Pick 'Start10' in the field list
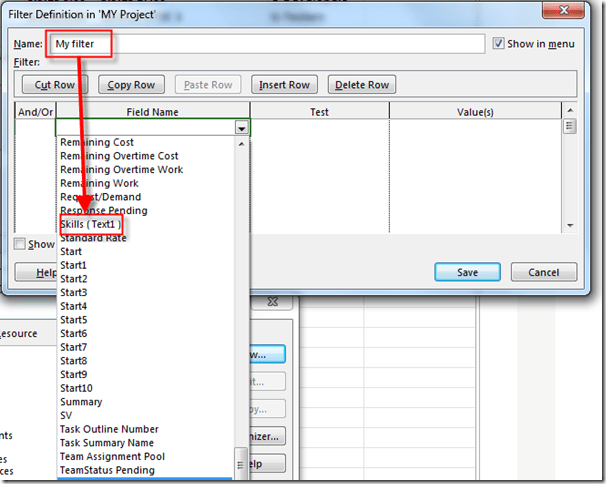This screenshot has width=606, height=484. coord(76,388)
